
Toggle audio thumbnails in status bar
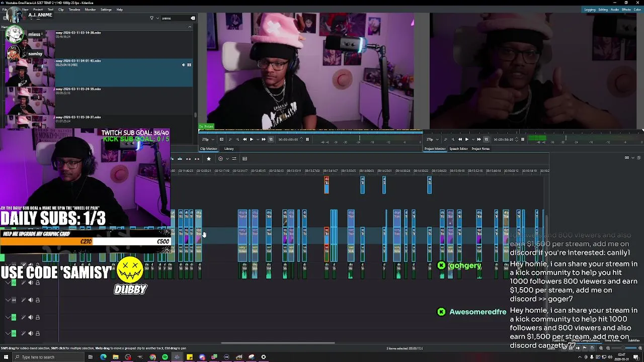pyautogui.click(x=578, y=348)
